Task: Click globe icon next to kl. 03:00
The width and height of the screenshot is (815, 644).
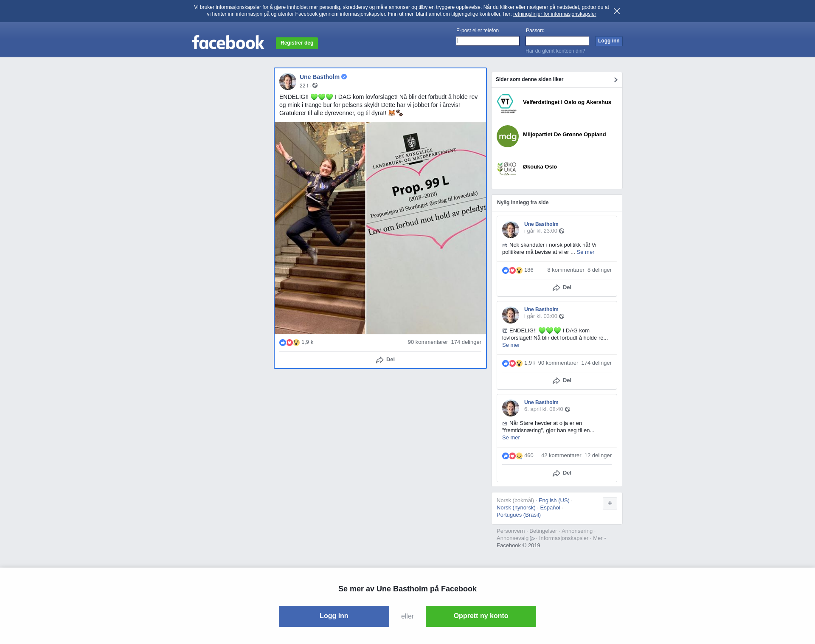Action: (x=562, y=316)
